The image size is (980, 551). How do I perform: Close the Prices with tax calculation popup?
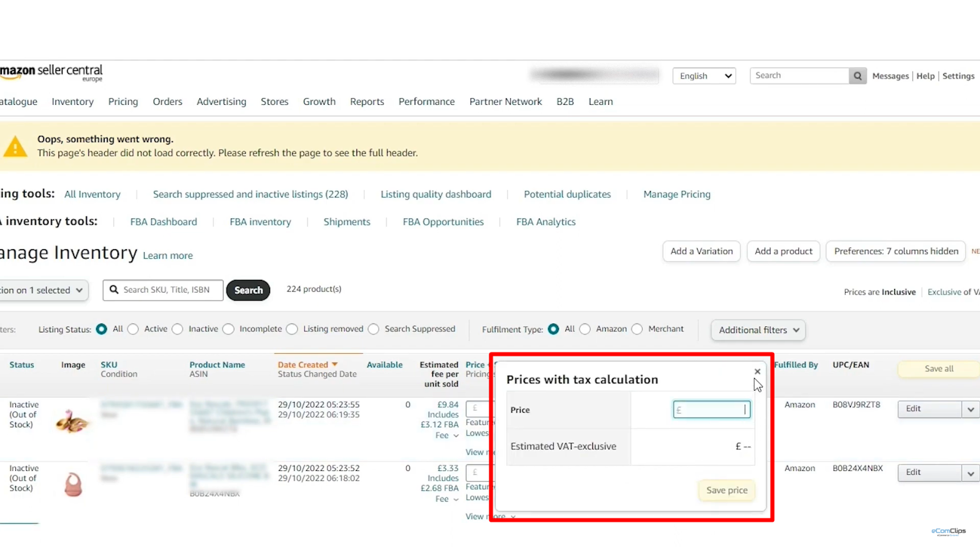pyautogui.click(x=758, y=372)
